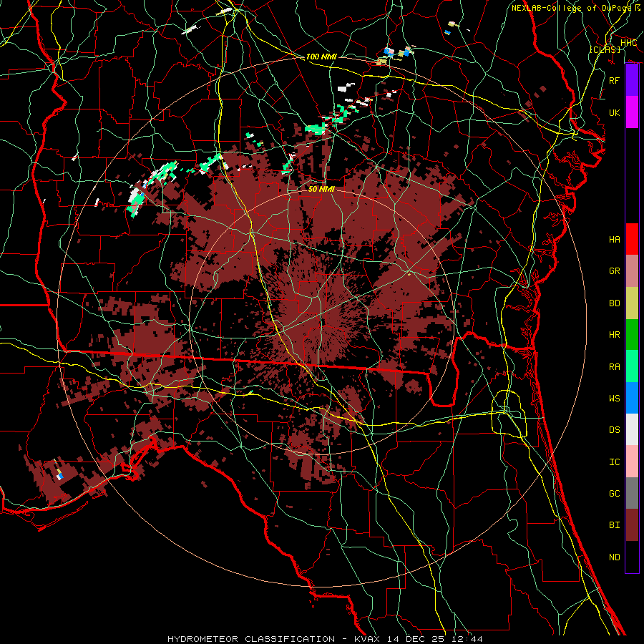Click the UK magenta legend swatch
This screenshot has width=644, height=644.
[x=632, y=112]
